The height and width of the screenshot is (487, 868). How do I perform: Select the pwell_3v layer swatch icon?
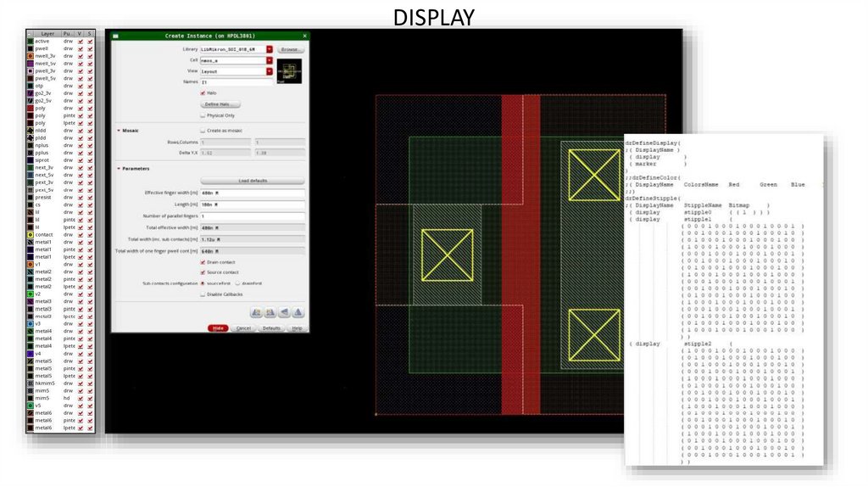[x=31, y=71]
